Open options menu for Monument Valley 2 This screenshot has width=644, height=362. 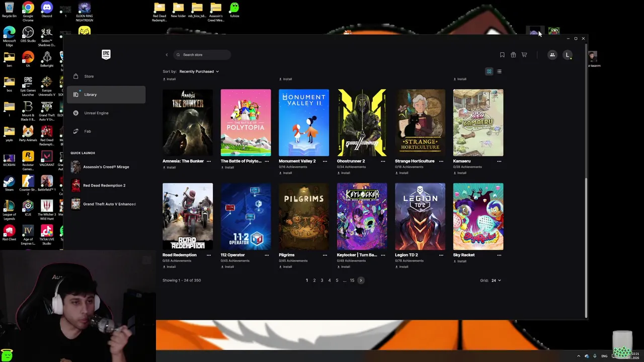coord(325,161)
